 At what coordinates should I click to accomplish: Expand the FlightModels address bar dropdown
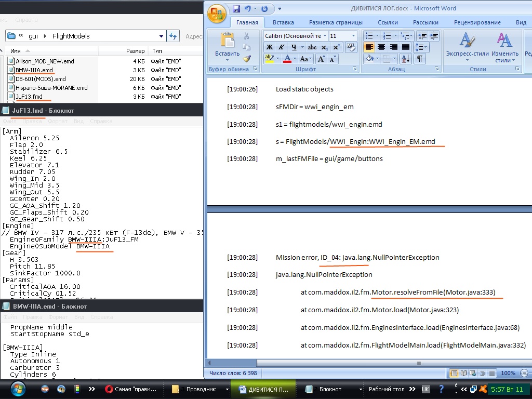coord(161,36)
